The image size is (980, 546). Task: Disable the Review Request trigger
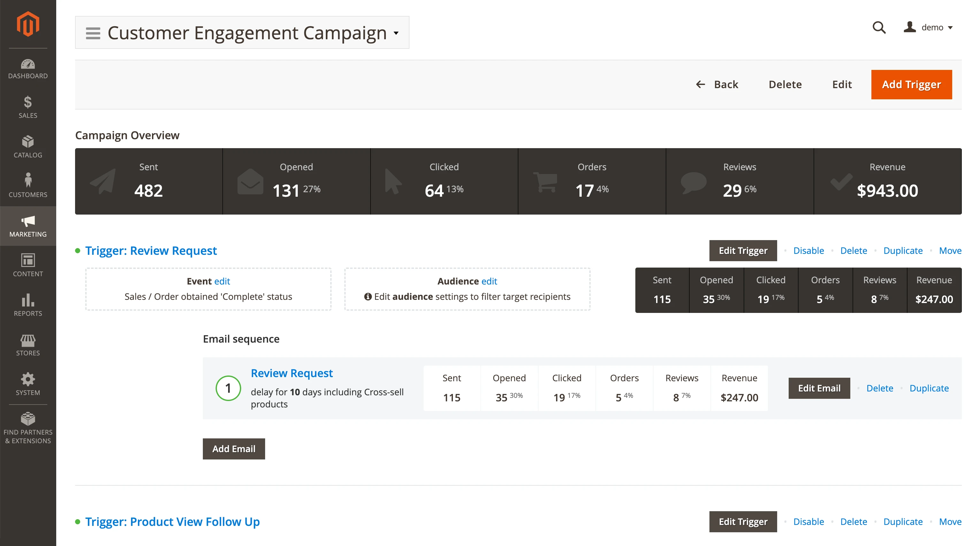click(x=808, y=251)
